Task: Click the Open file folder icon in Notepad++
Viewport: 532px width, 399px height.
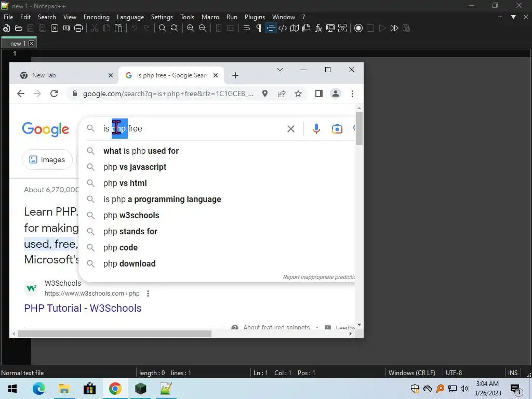Action: coord(19,28)
